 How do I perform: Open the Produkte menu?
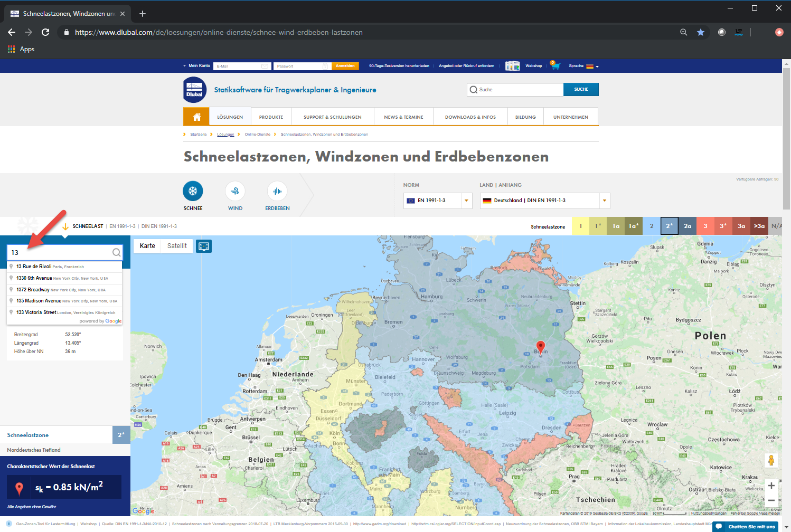(x=271, y=117)
